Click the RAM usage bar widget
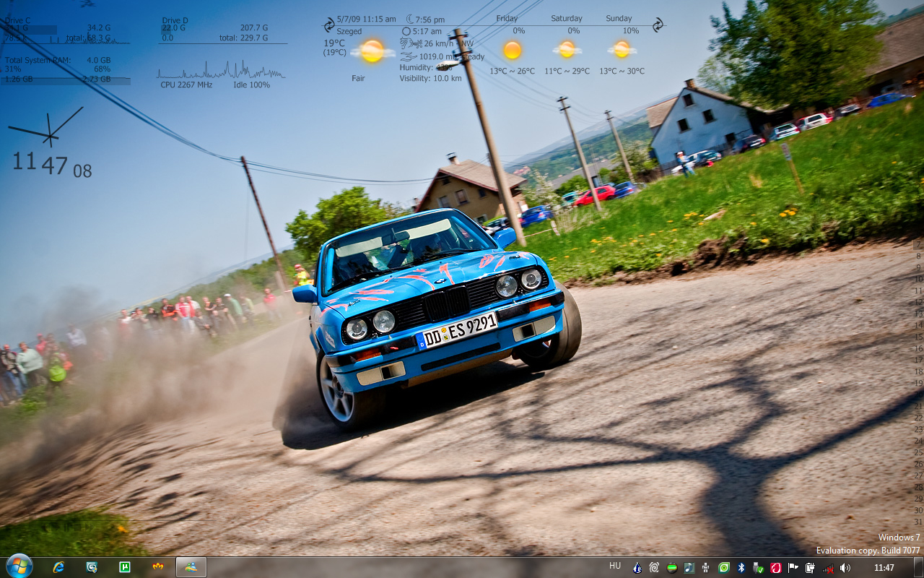924x578 pixels. click(67, 79)
